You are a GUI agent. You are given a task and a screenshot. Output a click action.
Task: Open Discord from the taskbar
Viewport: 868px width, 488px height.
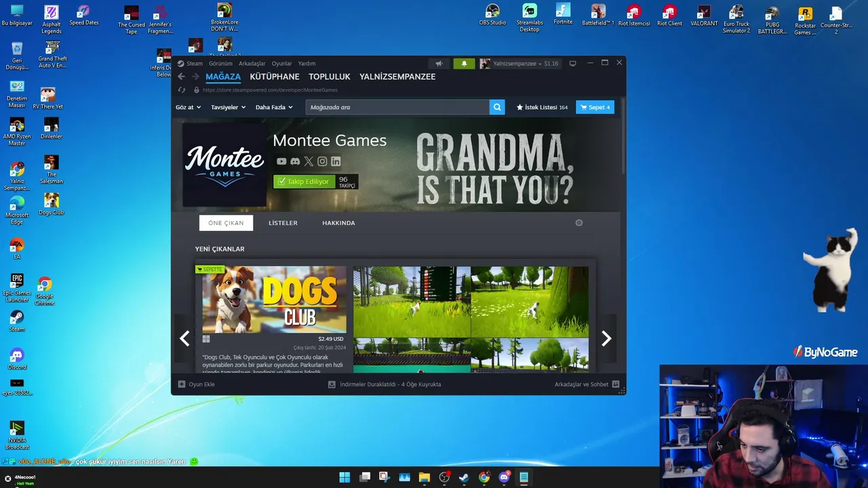click(x=504, y=477)
